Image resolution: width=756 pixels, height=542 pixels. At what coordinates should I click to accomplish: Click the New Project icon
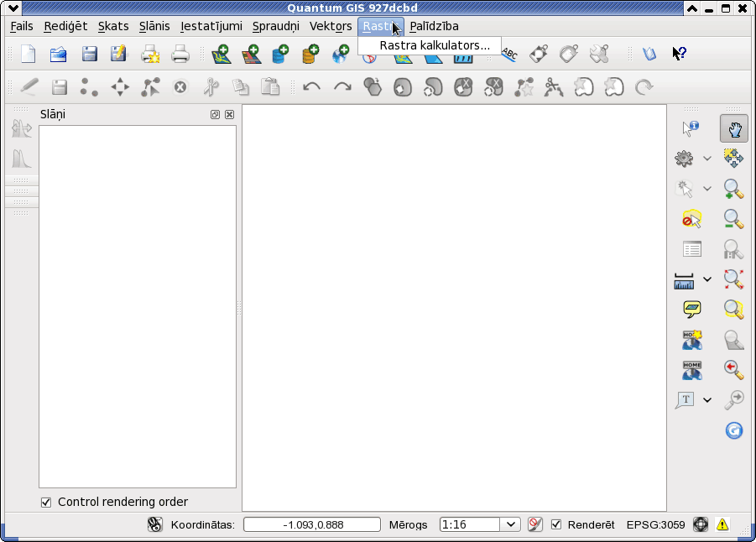click(x=29, y=54)
